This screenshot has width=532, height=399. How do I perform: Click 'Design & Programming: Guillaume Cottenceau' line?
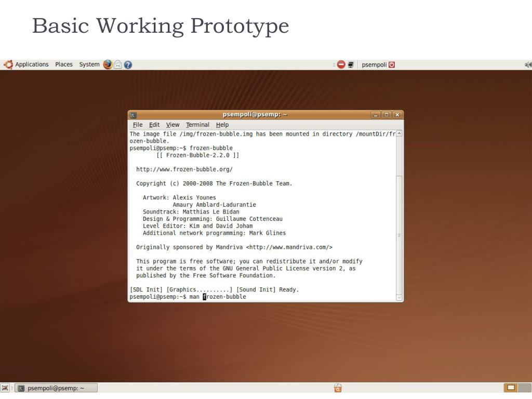click(212, 219)
